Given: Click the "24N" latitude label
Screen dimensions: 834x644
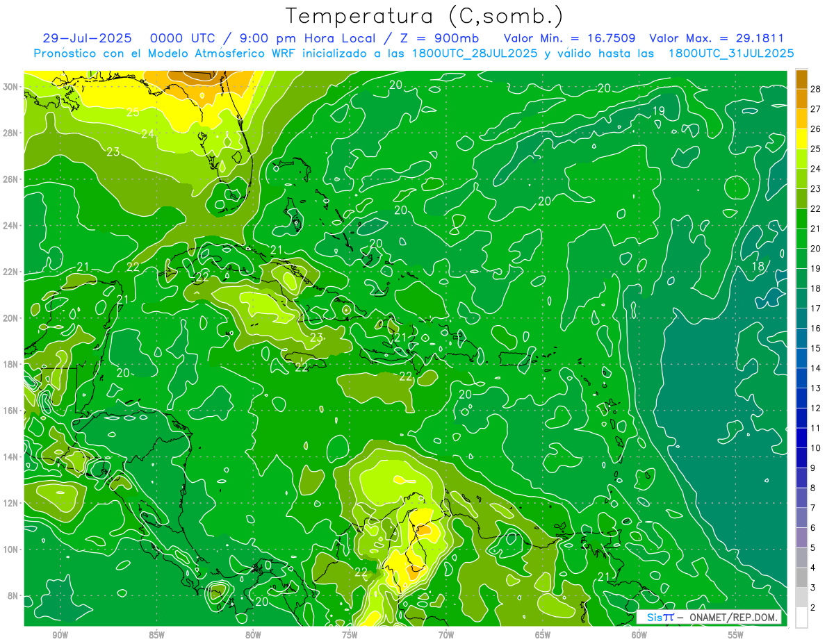Looking at the screenshot, I should pyautogui.click(x=12, y=226).
